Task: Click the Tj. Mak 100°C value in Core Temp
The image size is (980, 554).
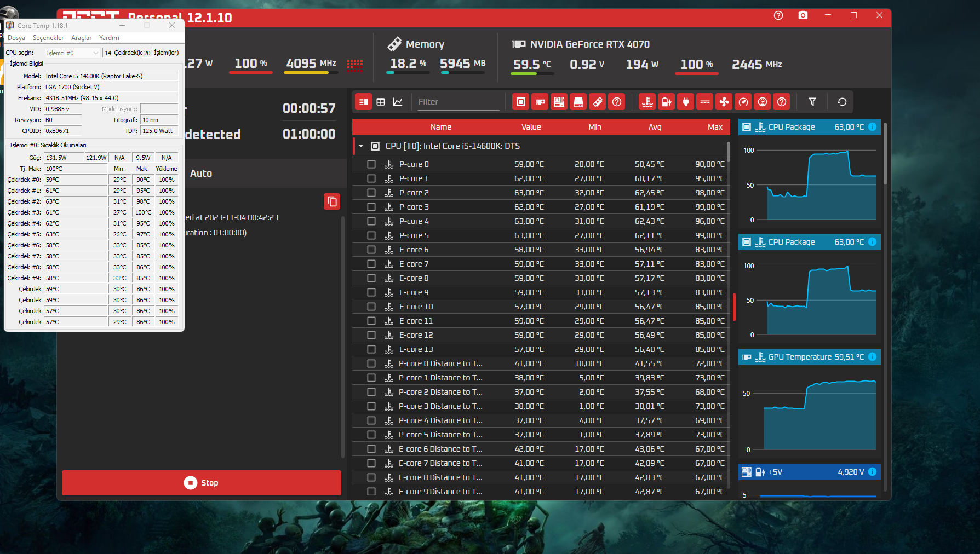Action: coord(76,169)
